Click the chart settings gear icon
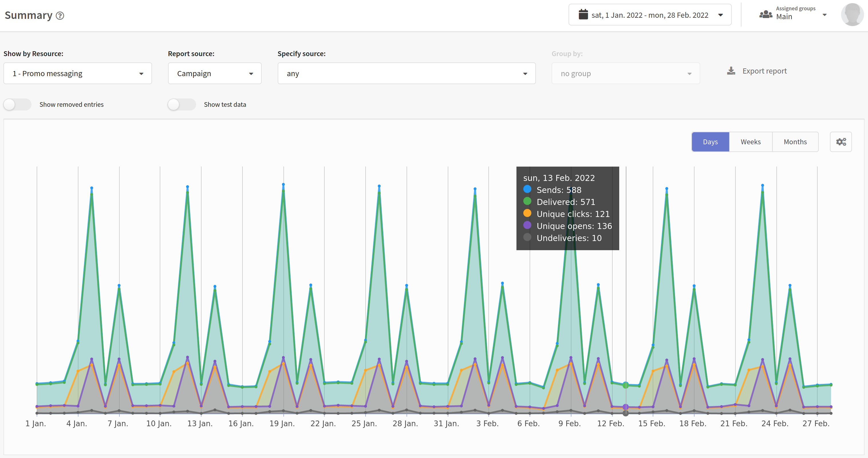 pyautogui.click(x=841, y=142)
